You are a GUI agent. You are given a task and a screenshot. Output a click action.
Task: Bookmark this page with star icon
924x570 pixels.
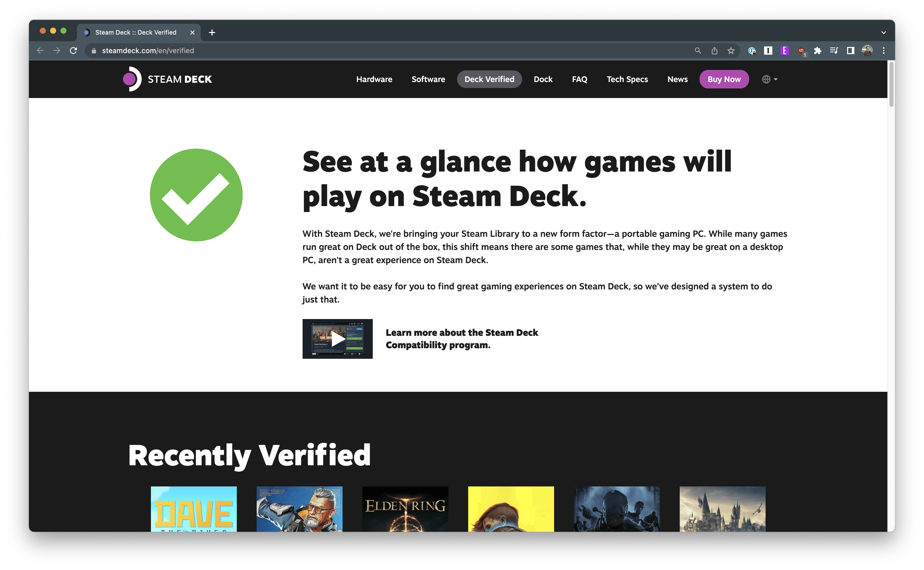point(731,51)
